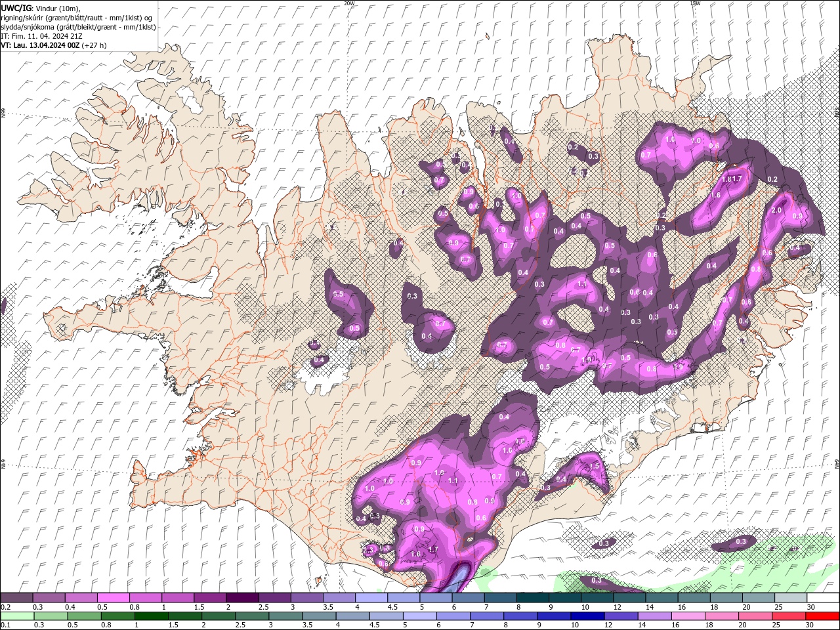Pick the bottom legend swatch labeled 14
This screenshot has height=630, width=840.
tap(654, 616)
